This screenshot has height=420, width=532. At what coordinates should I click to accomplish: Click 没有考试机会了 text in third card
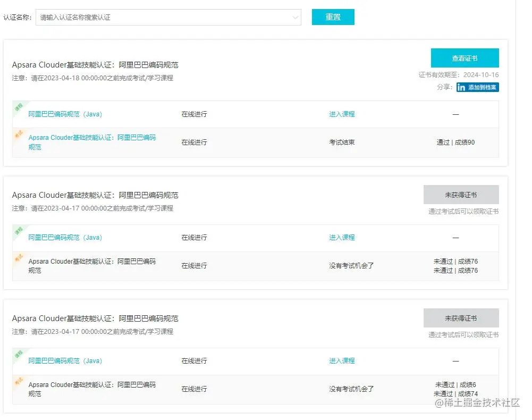coord(351,389)
